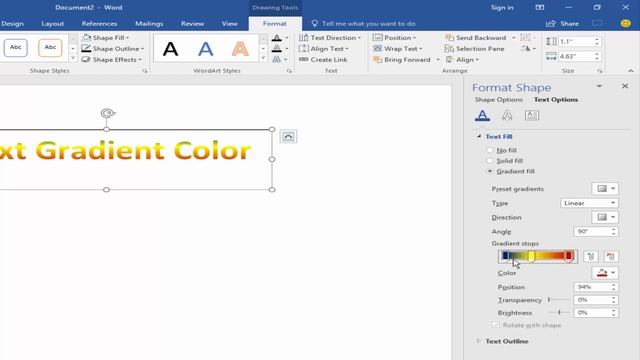Click Send Backward
This screenshot has height=360, width=640.
click(x=476, y=38)
